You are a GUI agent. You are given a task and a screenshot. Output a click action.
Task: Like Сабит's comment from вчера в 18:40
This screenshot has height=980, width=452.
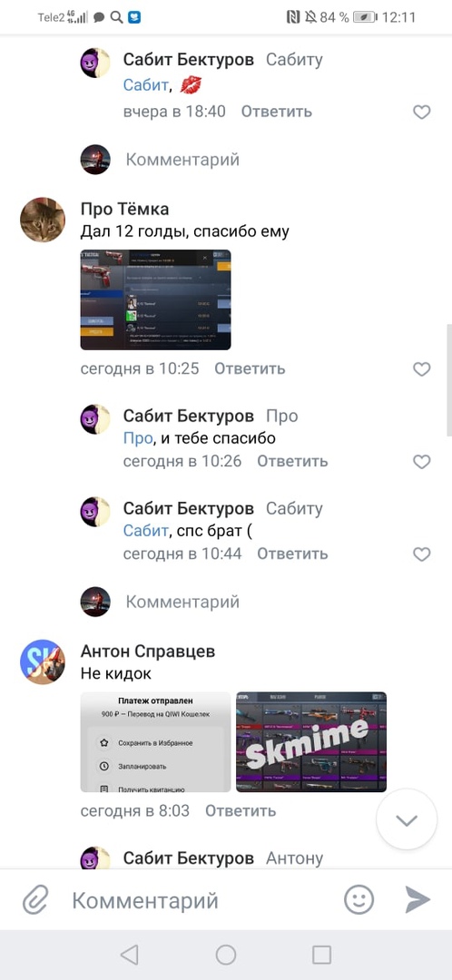point(422,112)
